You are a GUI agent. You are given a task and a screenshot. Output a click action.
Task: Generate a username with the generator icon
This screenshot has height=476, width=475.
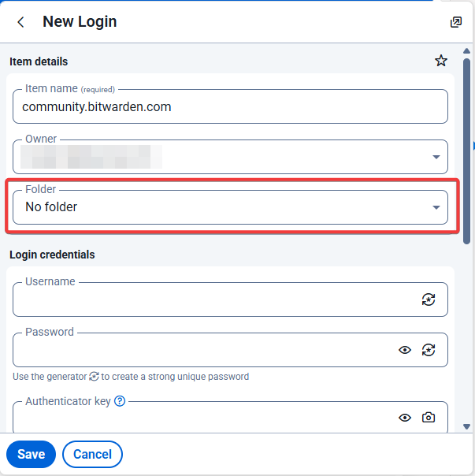429,299
